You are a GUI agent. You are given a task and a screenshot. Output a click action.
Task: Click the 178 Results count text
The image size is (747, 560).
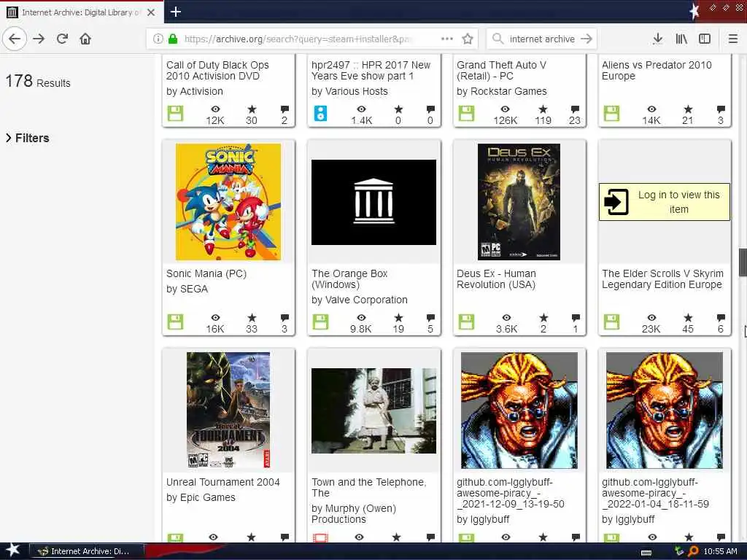click(x=38, y=82)
